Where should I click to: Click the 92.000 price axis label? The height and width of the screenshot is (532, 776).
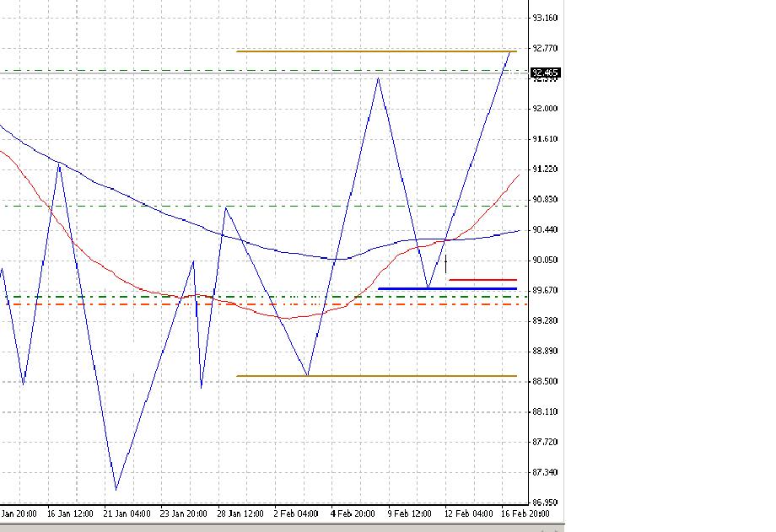[x=545, y=109]
